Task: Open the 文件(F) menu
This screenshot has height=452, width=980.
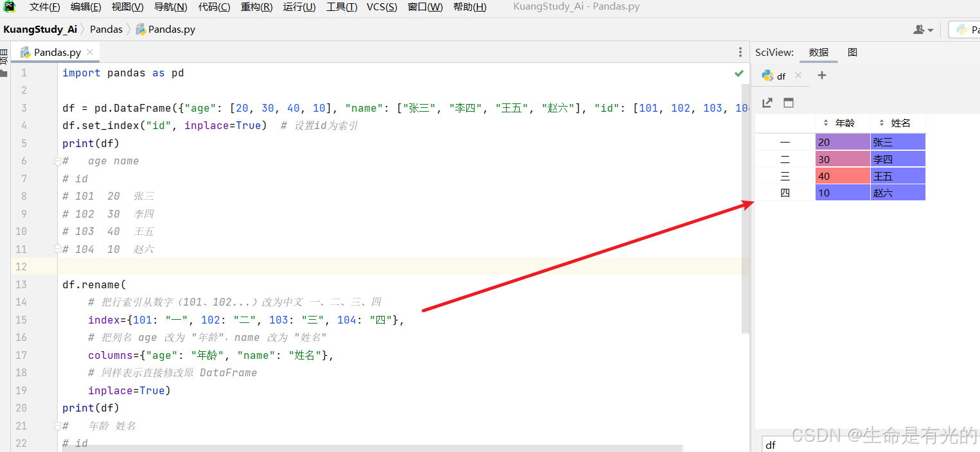Action: click(45, 7)
